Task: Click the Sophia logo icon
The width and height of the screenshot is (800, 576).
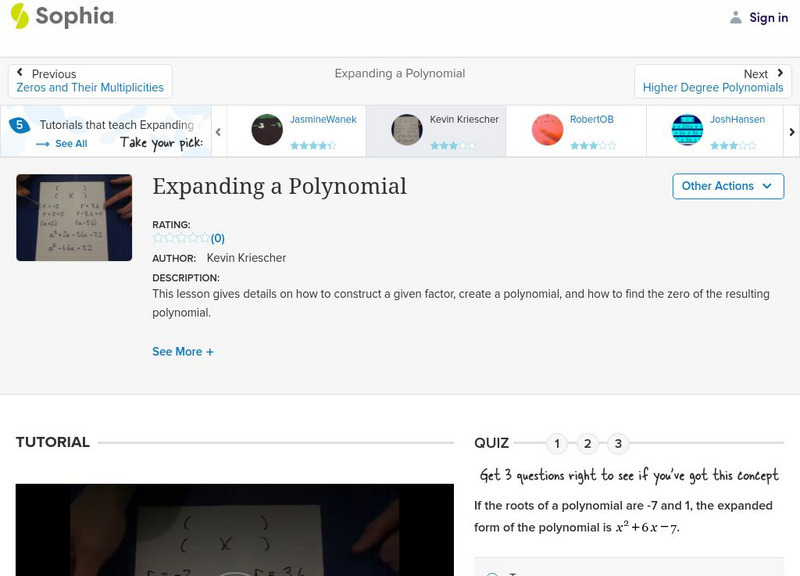Action: click(x=18, y=17)
